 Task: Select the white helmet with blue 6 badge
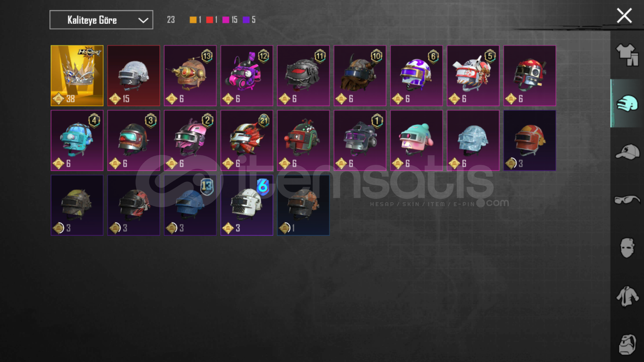247,205
